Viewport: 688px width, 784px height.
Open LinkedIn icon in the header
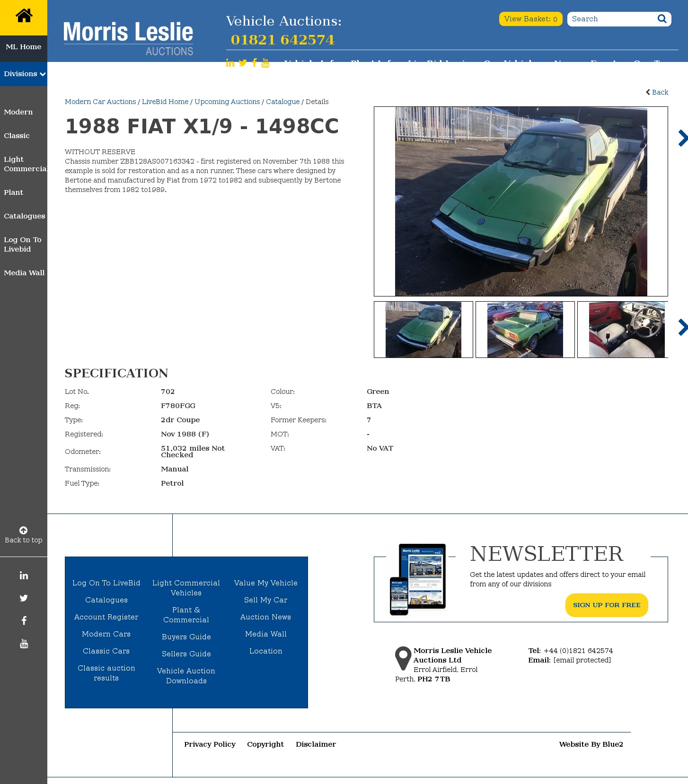point(230,63)
